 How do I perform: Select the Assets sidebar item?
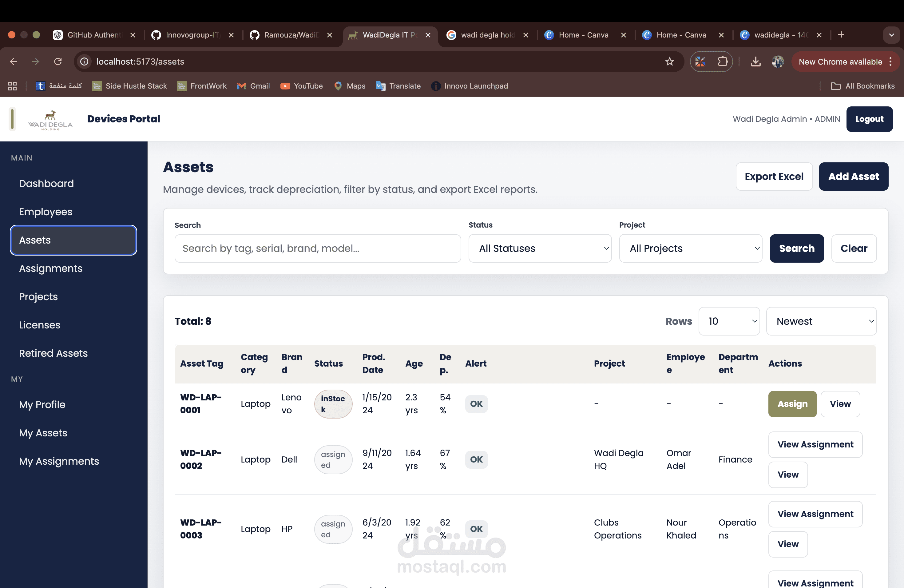(x=73, y=240)
